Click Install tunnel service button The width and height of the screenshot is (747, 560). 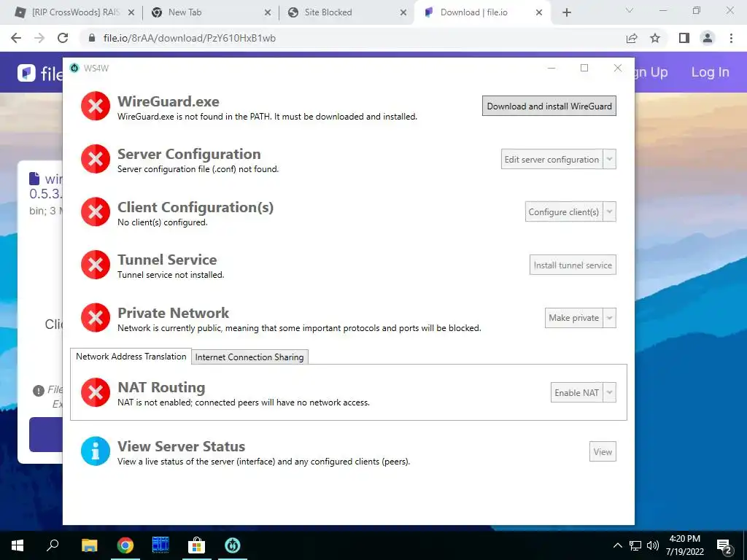(x=573, y=265)
